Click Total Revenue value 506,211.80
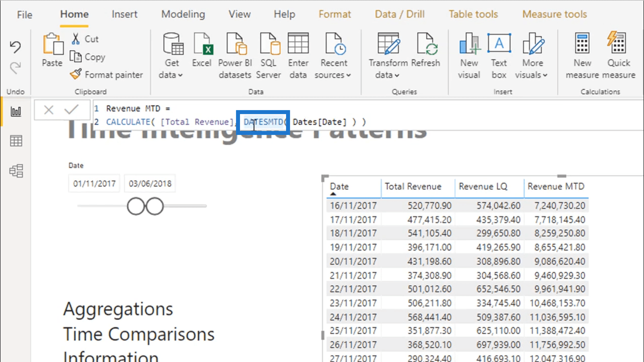 tap(429, 303)
